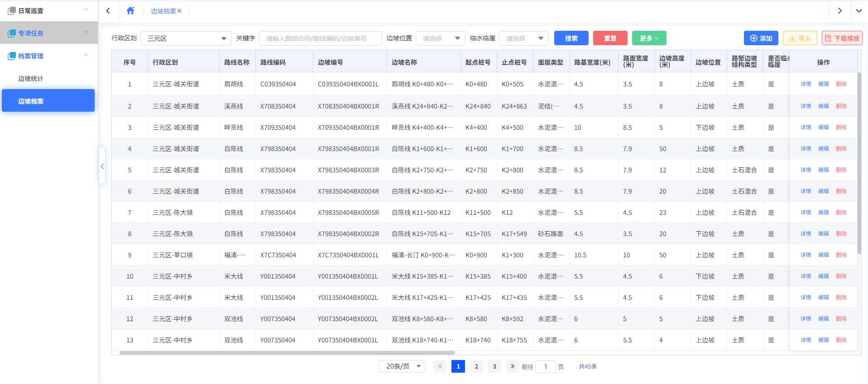The height and width of the screenshot is (384, 868).
Task: Click 删除 for row 1 眉胡线
Action: click(841, 84)
